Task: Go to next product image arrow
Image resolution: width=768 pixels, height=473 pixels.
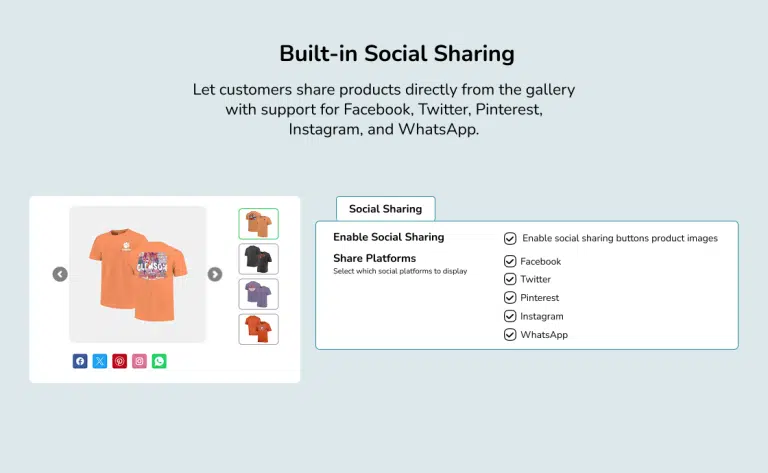Action: tap(215, 274)
